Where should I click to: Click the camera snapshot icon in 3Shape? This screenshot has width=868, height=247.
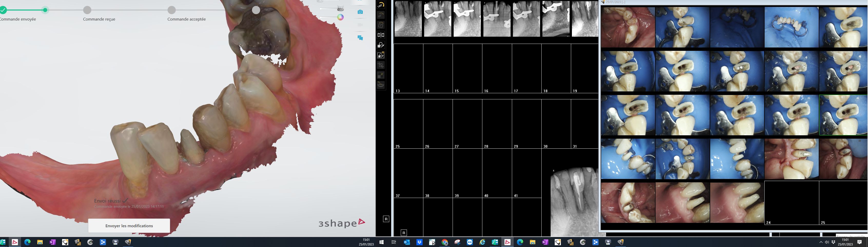click(360, 12)
